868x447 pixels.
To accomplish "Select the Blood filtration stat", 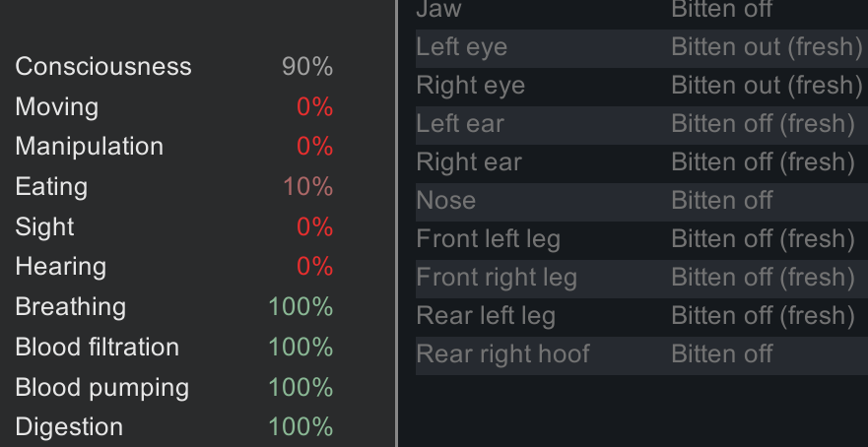I will (x=173, y=348).
